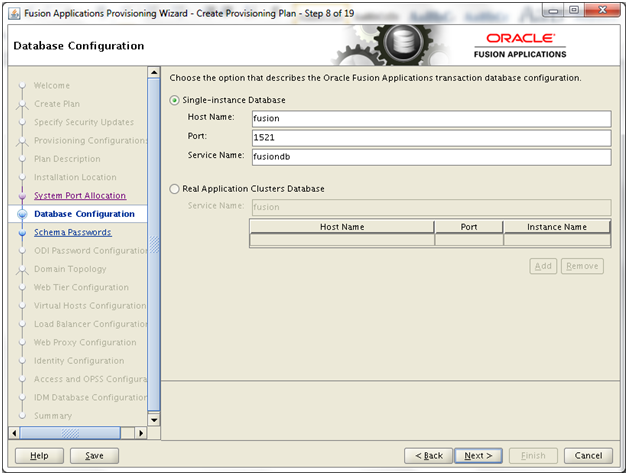This screenshot has width=628, height=475.
Task: Click the Host Name field containing fusion
Action: (x=431, y=119)
